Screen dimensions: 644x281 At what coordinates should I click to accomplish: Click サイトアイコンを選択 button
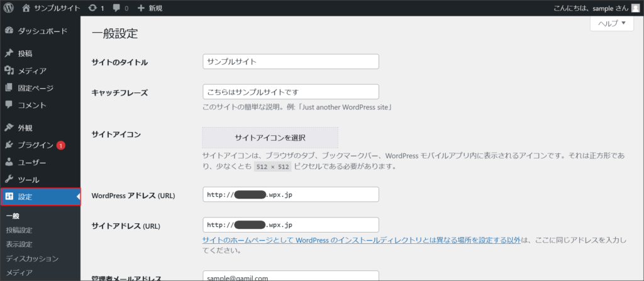point(270,138)
